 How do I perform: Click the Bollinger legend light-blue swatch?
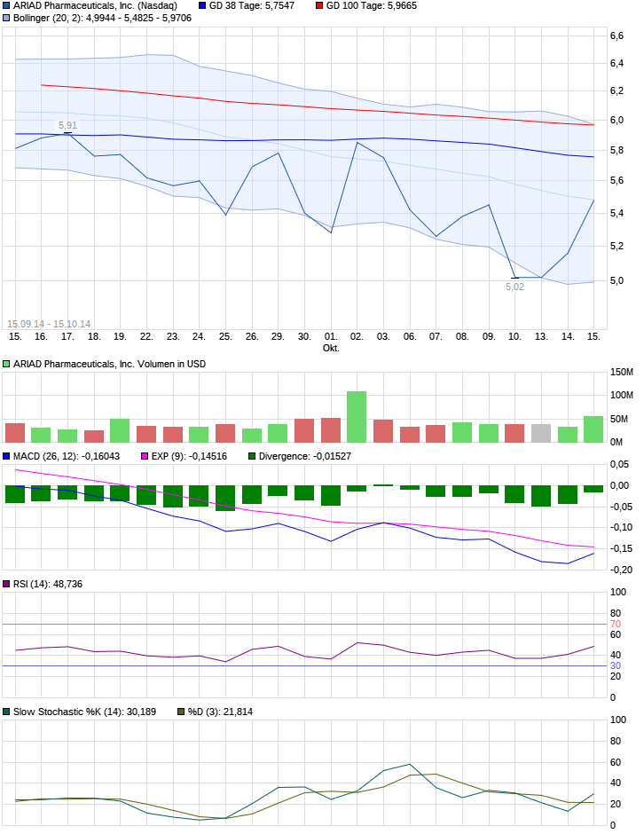[x=6, y=18]
